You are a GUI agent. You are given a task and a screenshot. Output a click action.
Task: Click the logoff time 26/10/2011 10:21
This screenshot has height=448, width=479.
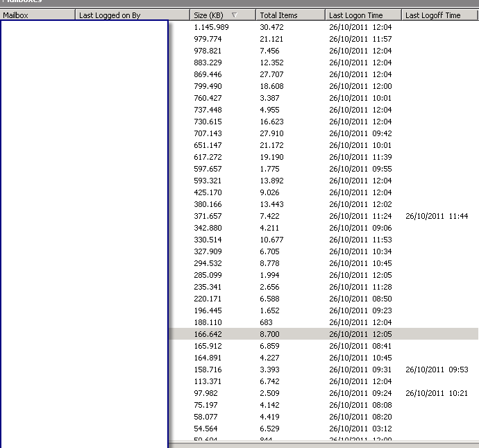point(437,393)
